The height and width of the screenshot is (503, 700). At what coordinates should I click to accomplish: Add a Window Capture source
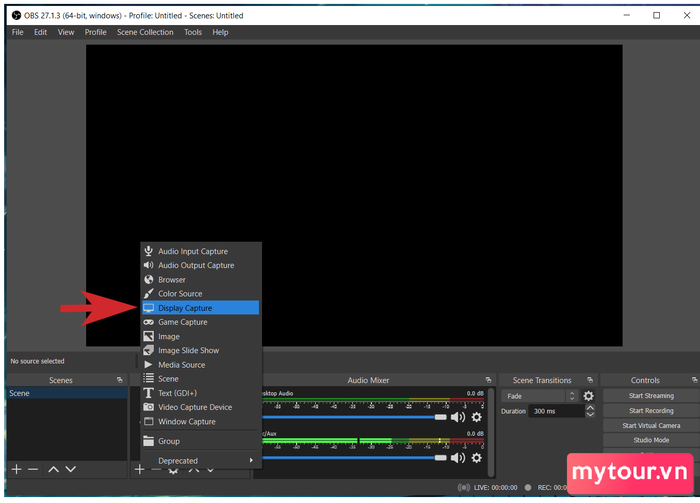click(200, 422)
